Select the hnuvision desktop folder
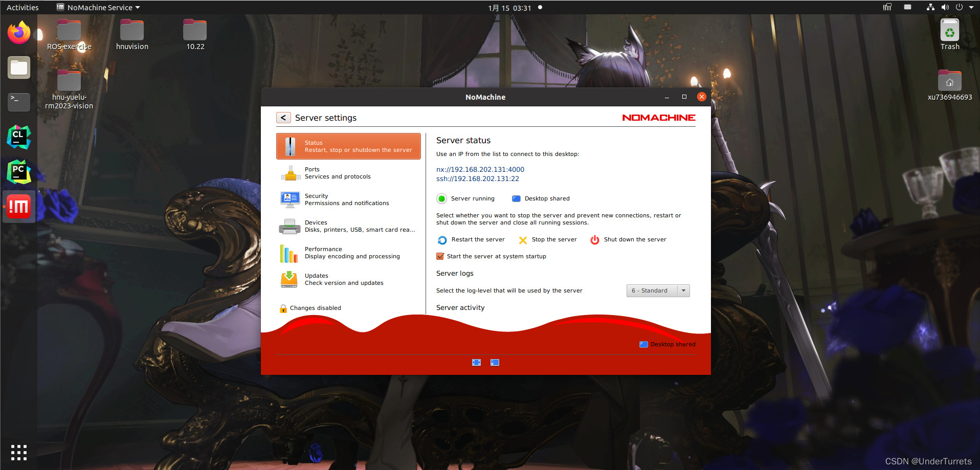Image resolution: width=980 pixels, height=470 pixels. click(x=132, y=35)
